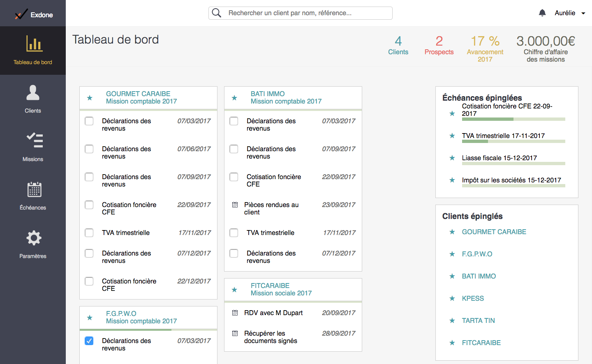The height and width of the screenshot is (364, 592).
Task: Click progress bar under TVA trimestrielle 17-11-2017
Action: click(x=513, y=141)
